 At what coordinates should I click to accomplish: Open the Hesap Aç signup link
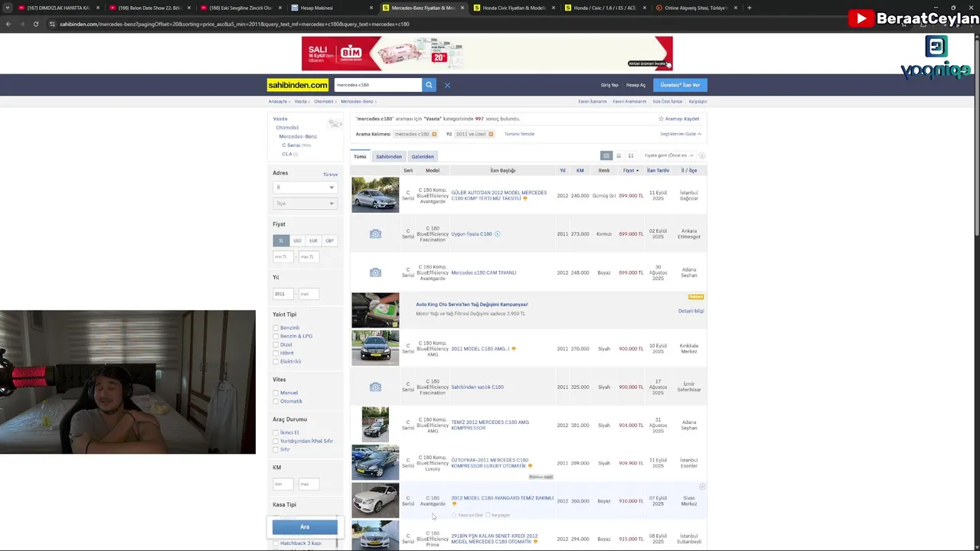[635, 85]
